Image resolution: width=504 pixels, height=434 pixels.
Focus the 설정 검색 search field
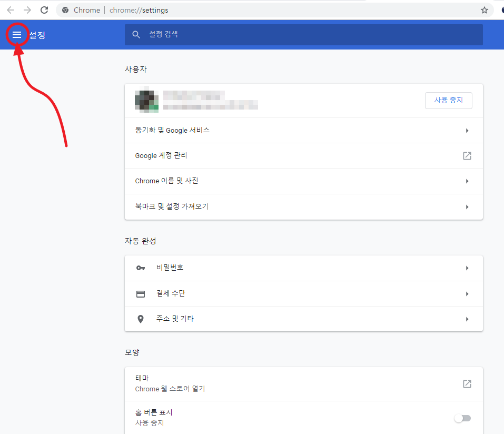304,34
